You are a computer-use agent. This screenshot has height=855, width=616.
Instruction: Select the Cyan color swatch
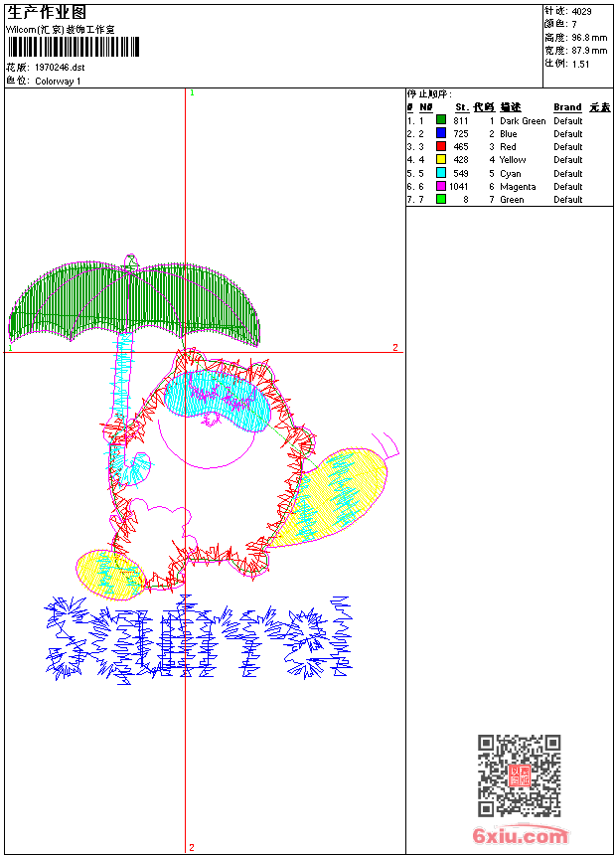coord(441,173)
